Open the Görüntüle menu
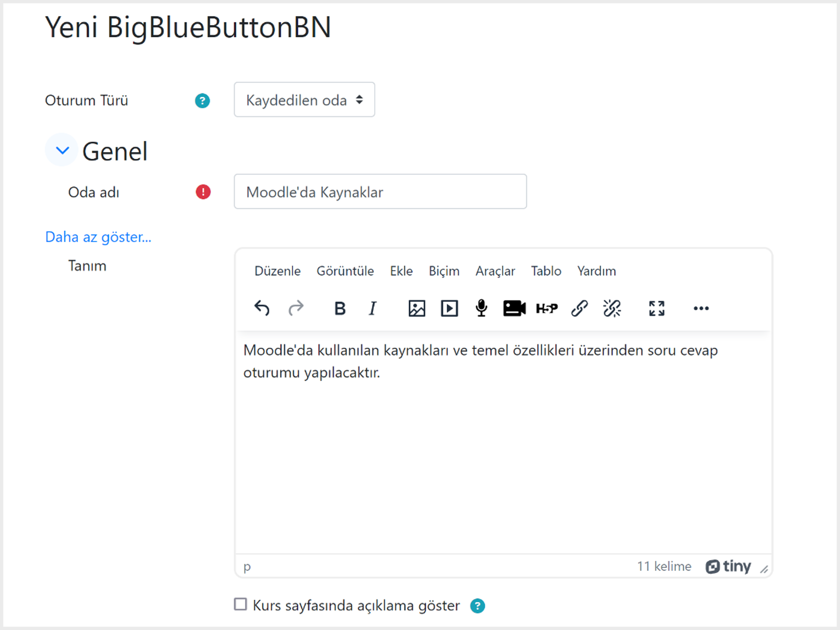This screenshot has width=840, height=630. point(345,271)
